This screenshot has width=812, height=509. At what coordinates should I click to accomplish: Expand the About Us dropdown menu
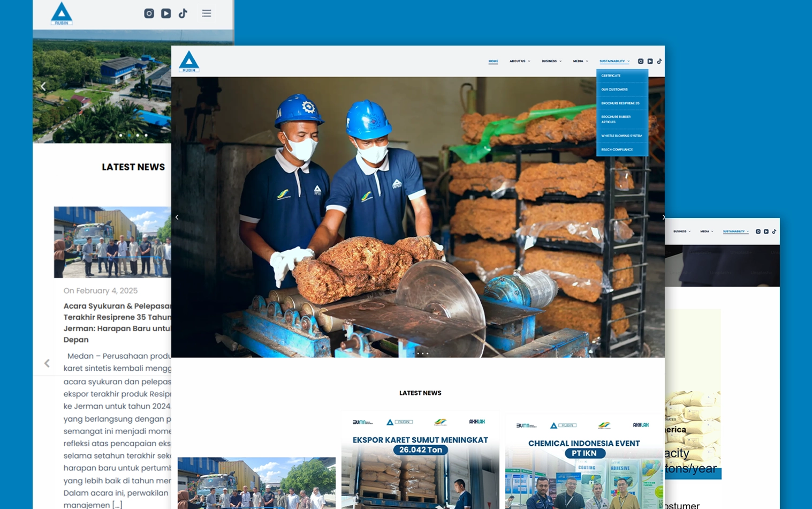click(x=519, y=61)
